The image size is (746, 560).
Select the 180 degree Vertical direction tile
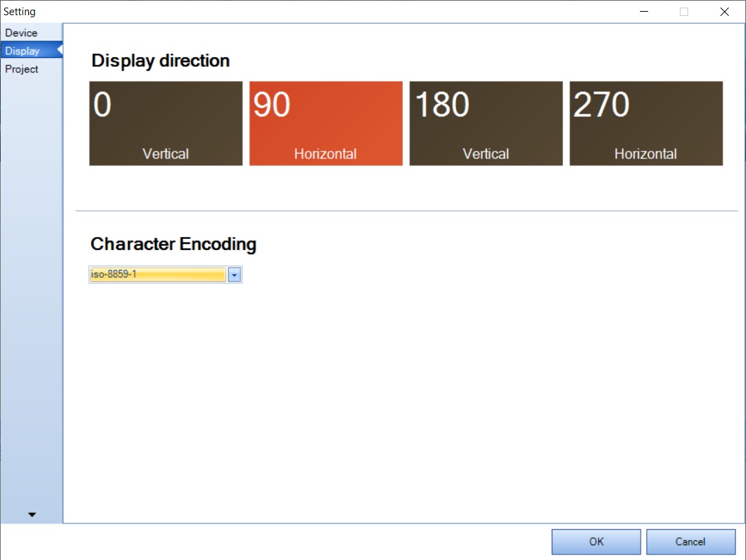tap(486, 123)
